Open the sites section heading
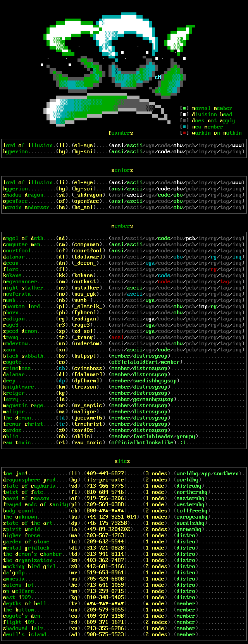 pos(122,461)
